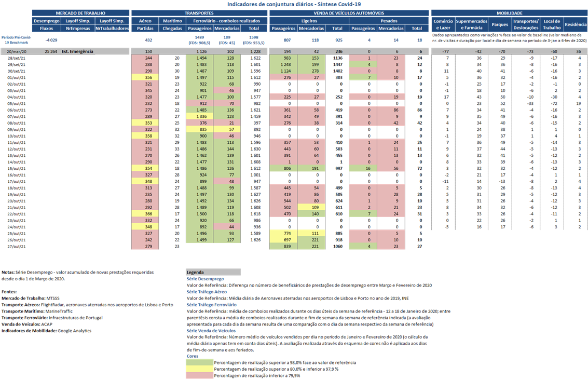Click the Série Tráfego Ferroviário heading

point(212,305)
